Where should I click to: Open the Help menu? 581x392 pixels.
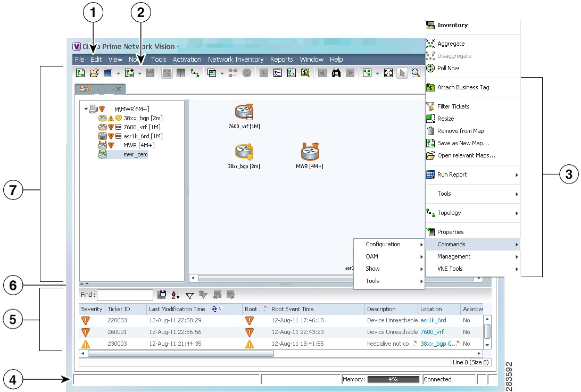[x=336, y=59]
